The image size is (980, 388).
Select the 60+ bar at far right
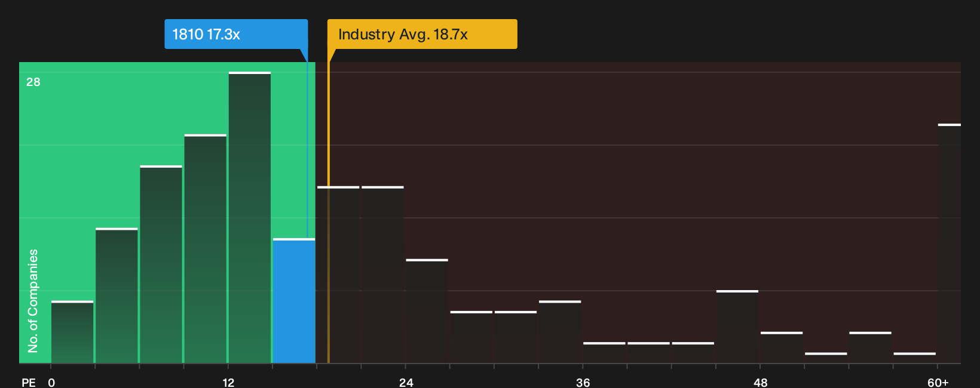[950, 244]
